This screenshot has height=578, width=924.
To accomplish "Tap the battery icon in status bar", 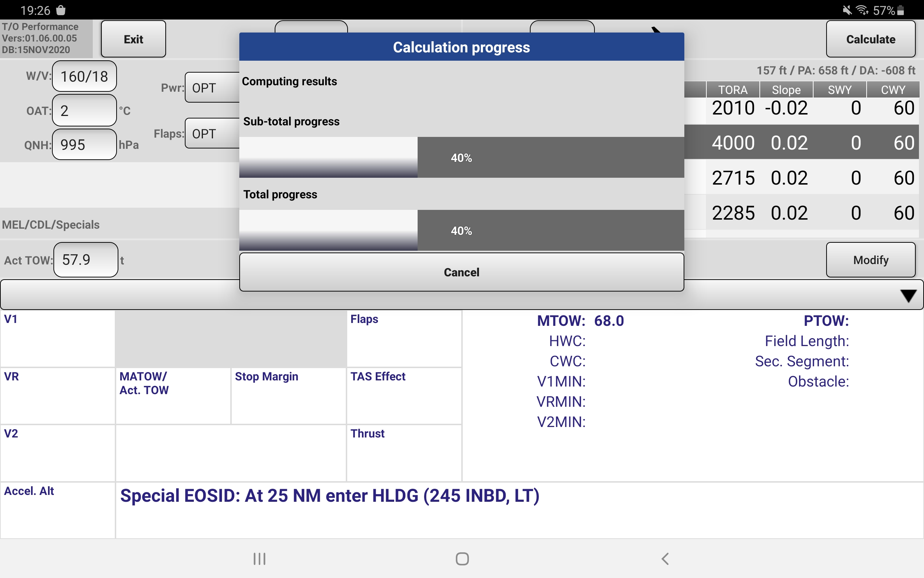I will [901, 10].
